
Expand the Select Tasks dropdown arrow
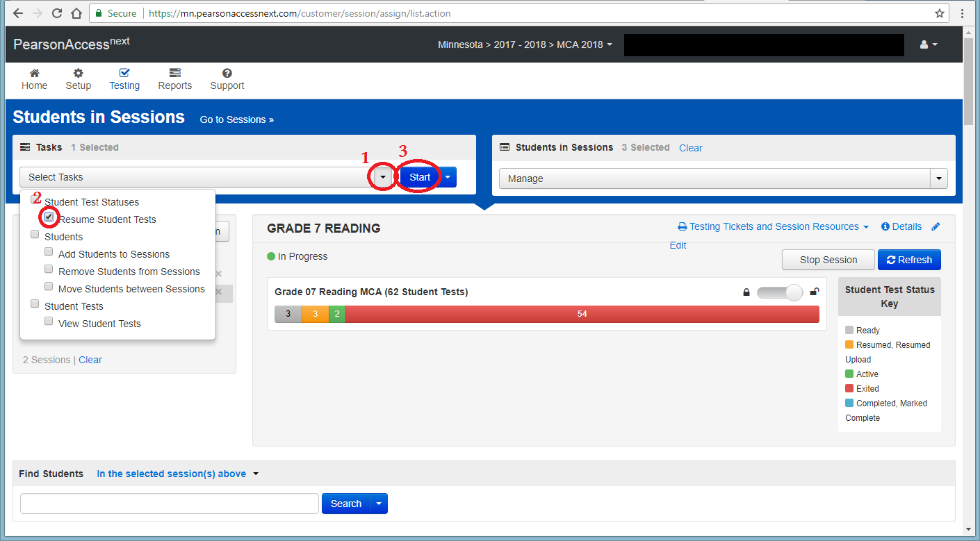point(382,178)
